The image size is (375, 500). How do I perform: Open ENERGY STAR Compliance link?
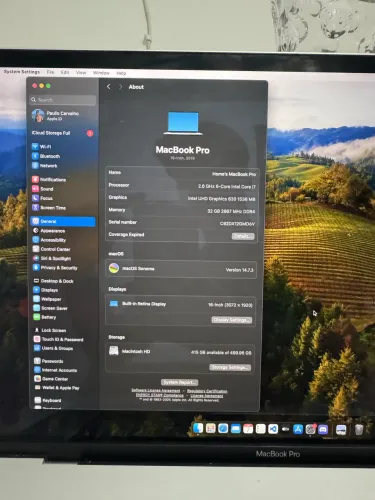point(160,395)
